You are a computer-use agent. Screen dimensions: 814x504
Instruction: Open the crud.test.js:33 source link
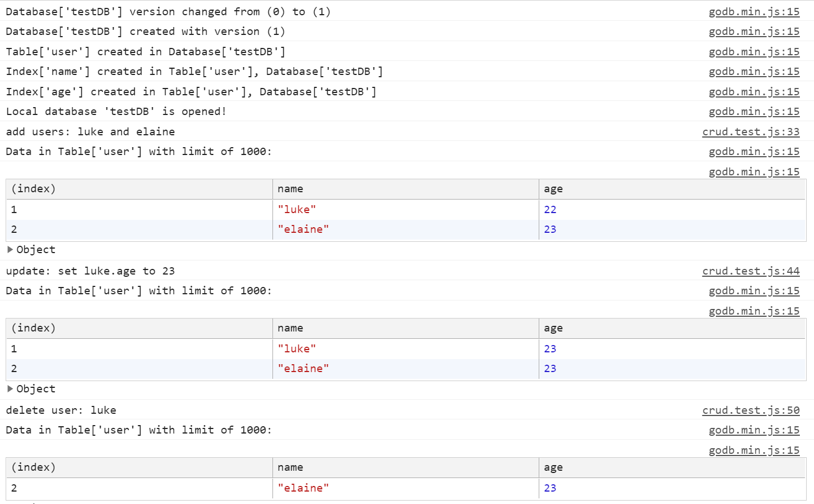pyautogui.click(x=750, y=131)
